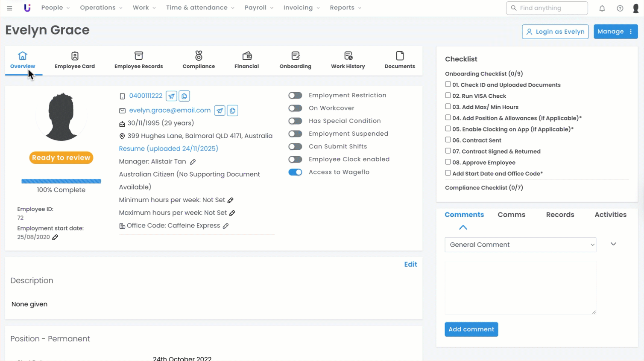
Task: Edit the employment start date pencil
Action: (x=55, y=237)
